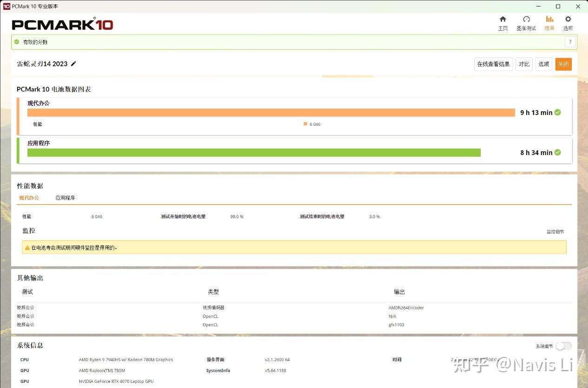Select the 现代办公 performance tab
Image resolution: width=588 pixels, height=388 pixels.
click(x=29, y=198)
